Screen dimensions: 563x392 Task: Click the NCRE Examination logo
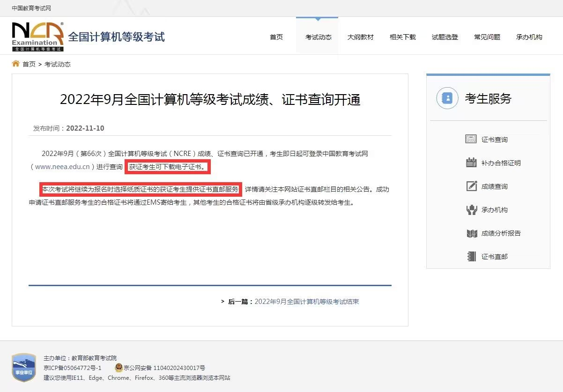pos(38,37)
